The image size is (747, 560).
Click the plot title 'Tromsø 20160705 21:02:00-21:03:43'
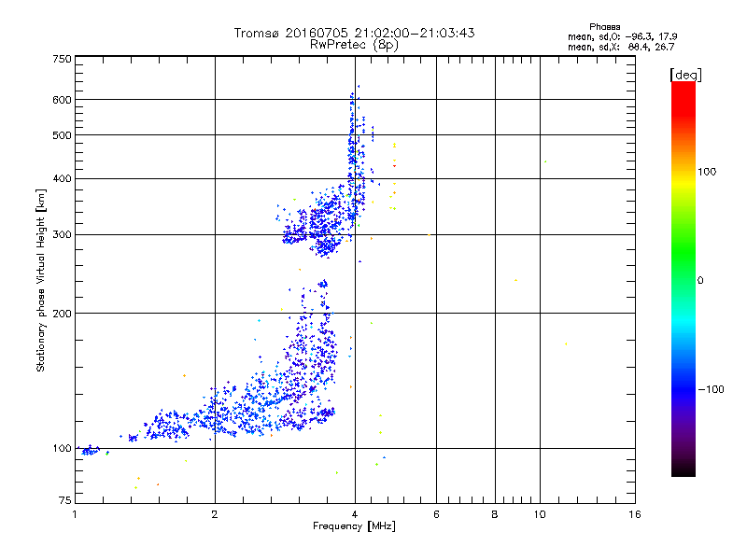pos(354,33)
